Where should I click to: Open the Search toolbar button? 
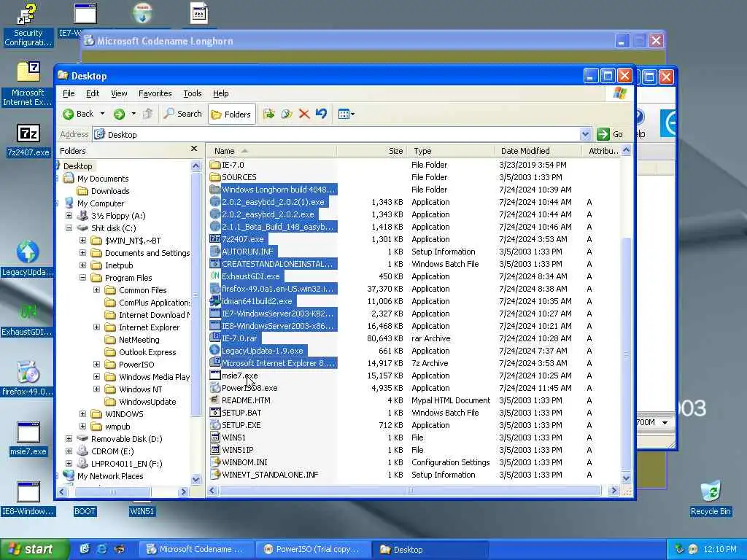pos(183,114)
